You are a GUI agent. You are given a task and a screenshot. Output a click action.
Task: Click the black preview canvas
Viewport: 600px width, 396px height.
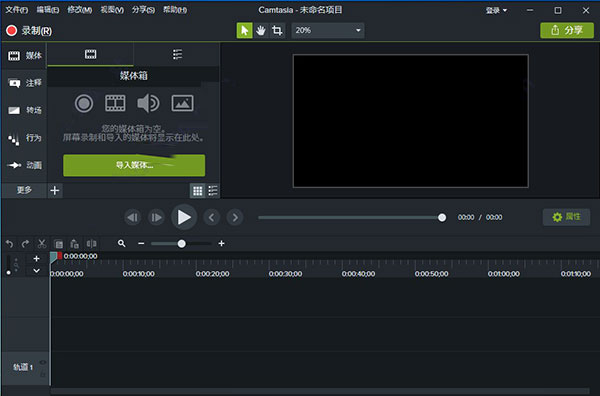411,121
